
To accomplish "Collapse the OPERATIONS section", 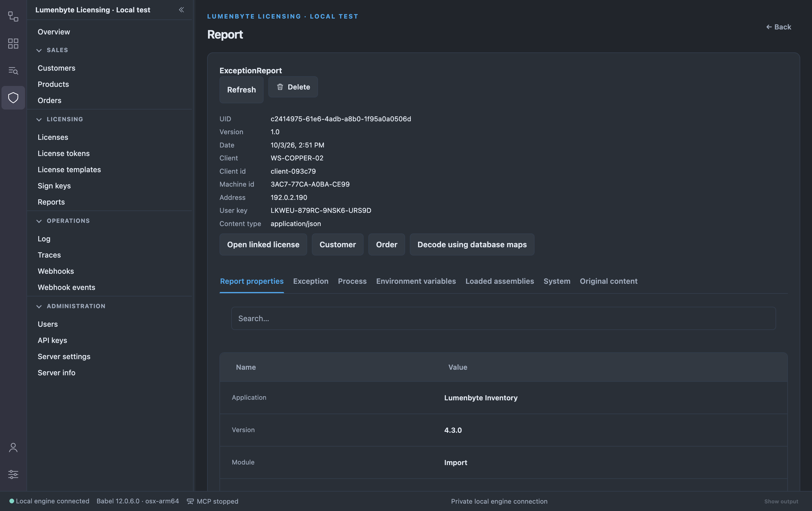I will [x=39, y=221].
